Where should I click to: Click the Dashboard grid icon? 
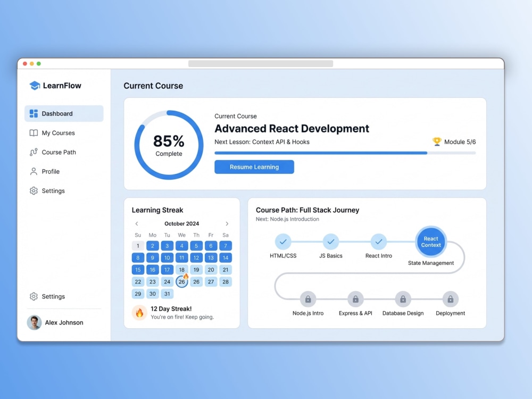(34, 113)
